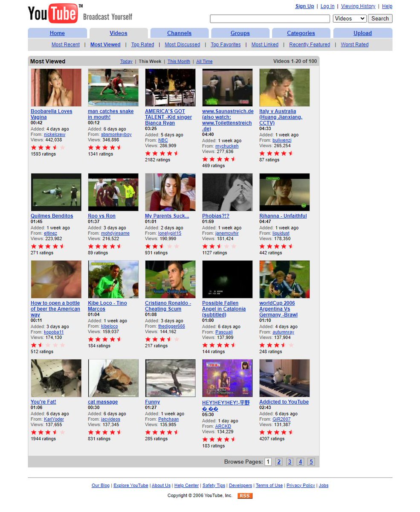420x512 pixels.
Task: Open the Sign Up link
Action: pyautogui.click(x=304, y=6)
